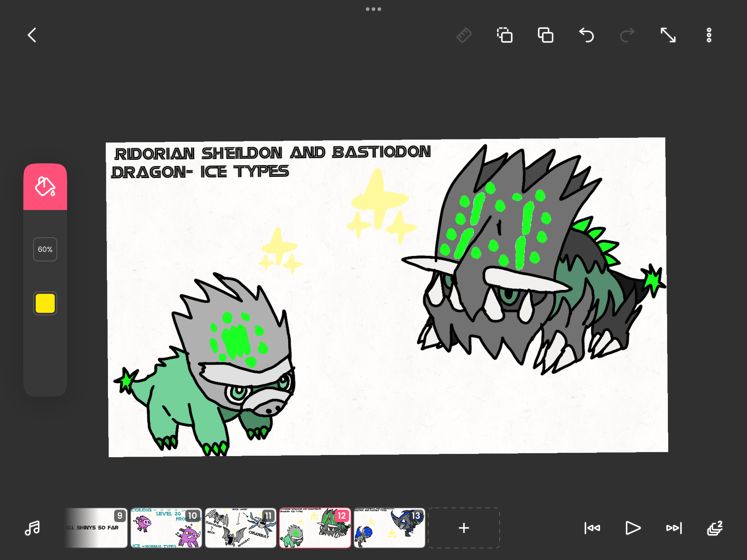This screenshot has width=747, height=560.
Task: Select frame 9 thumbnail
Action: [x=96, y=528]
